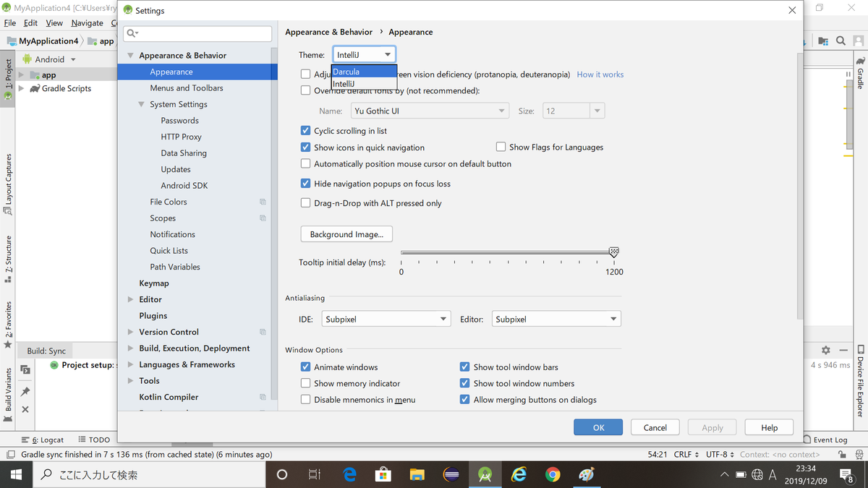
Task: Click in the Settings search field
Action: click(198, 33)
